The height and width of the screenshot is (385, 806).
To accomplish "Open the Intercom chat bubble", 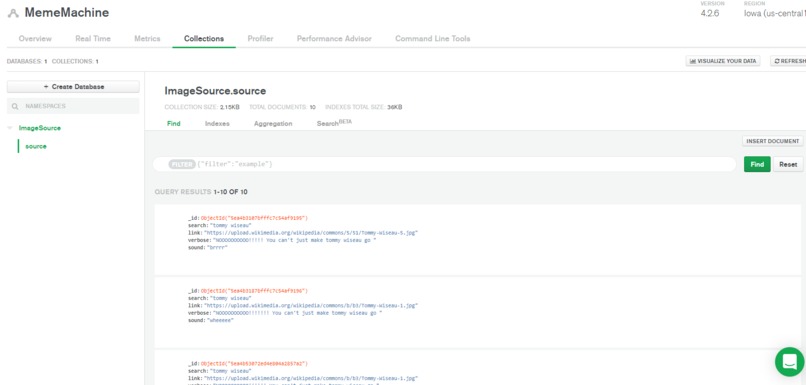I will (x=790, y=362).
